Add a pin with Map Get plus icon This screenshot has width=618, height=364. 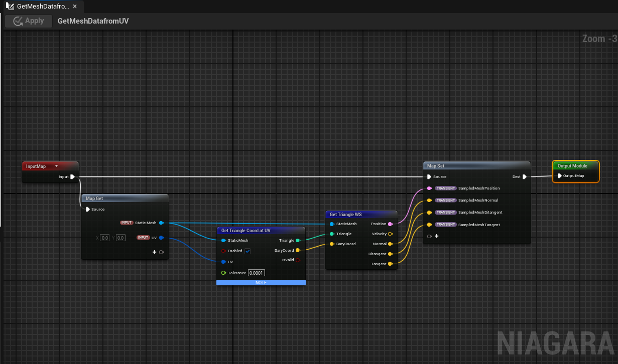coord(155,252)
